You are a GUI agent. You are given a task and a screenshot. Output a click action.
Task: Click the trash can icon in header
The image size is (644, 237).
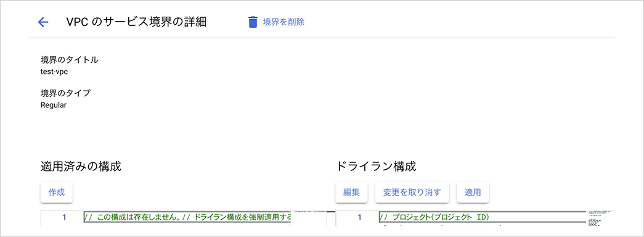(x=253, y=22)
